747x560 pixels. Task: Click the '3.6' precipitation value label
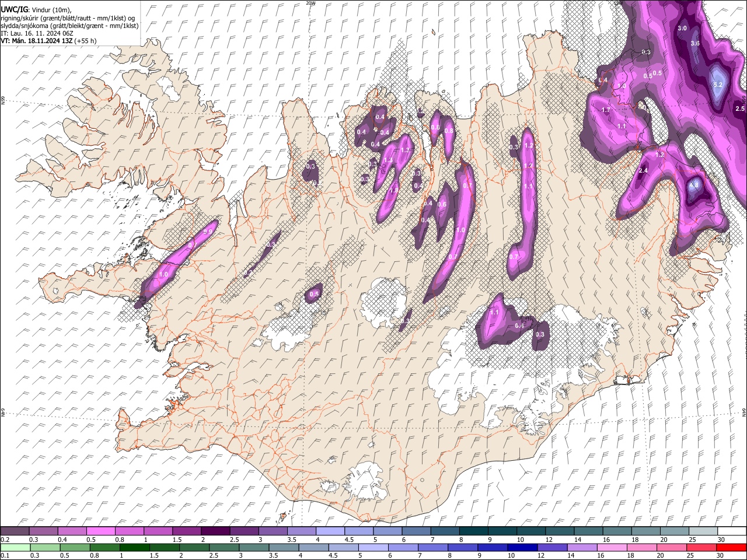tap(695, 43)
